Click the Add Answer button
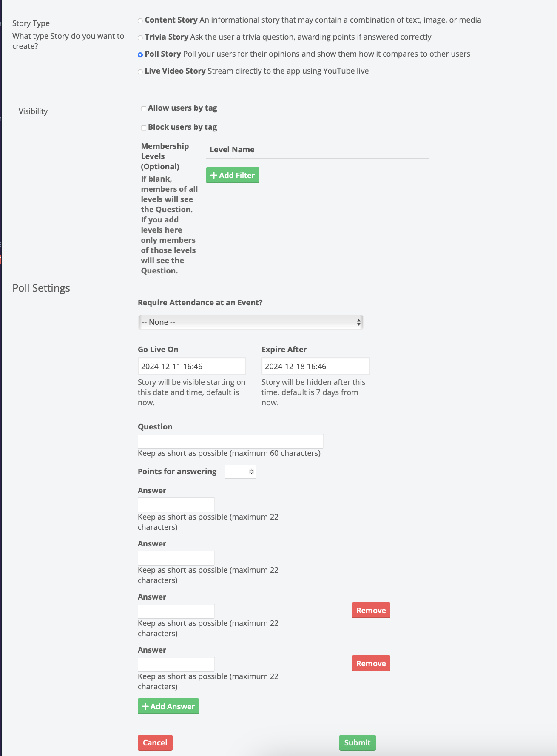Screen dimensions: 557x756 (168, 707)
